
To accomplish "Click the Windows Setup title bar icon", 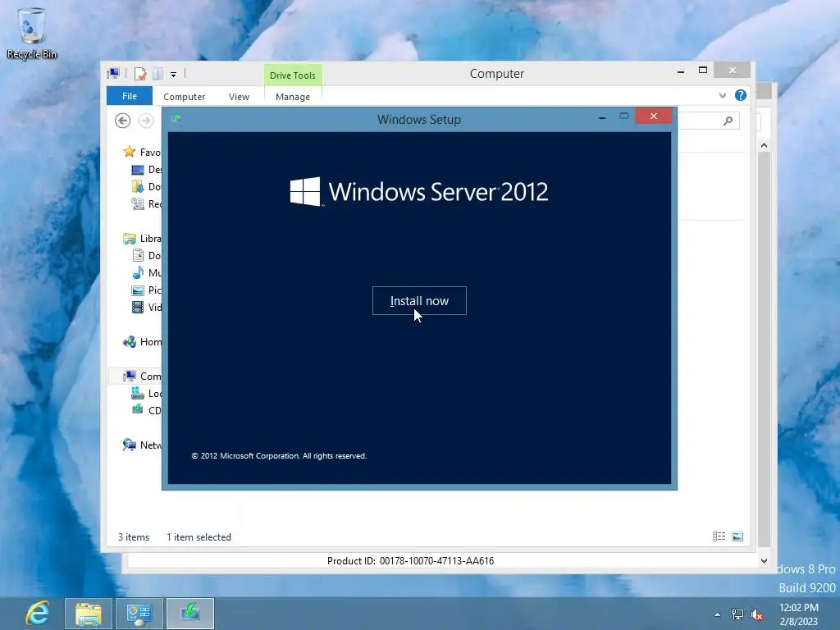I will click(x=176, y=118).
